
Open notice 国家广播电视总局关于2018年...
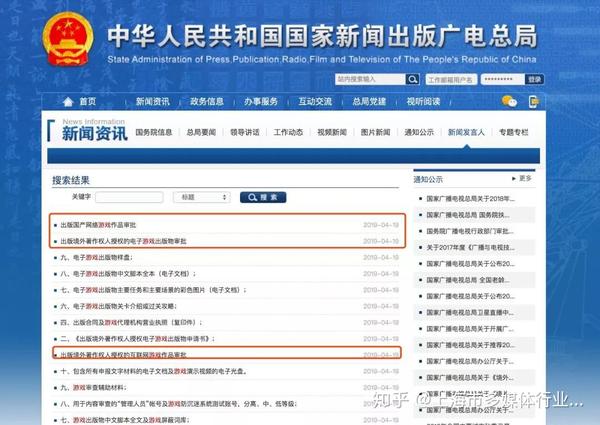click(470, 199)
